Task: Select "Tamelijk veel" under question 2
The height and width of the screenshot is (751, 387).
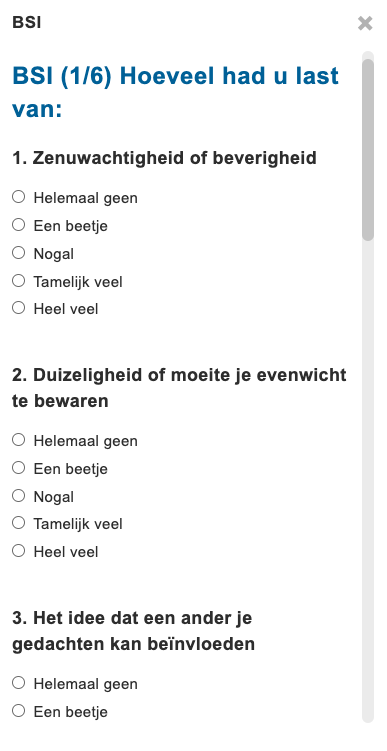Action: pos(19,523)
